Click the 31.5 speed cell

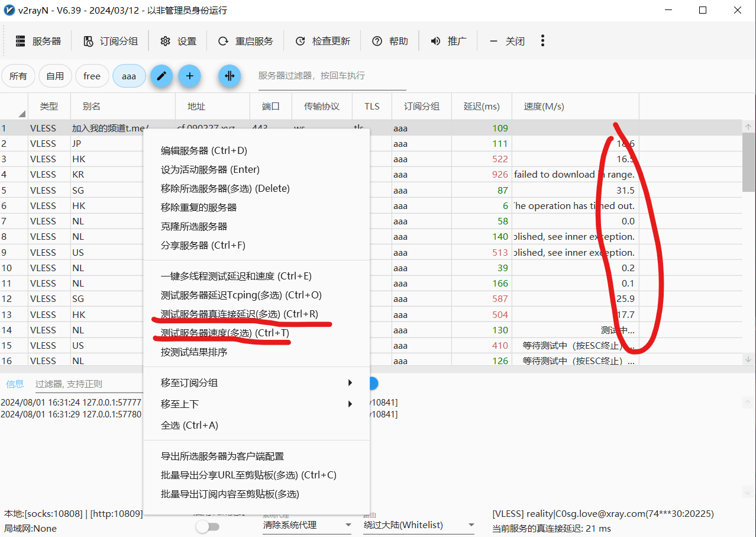(575, 190)
